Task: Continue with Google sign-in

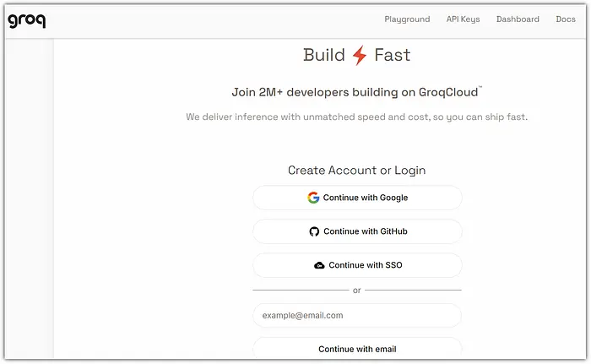Action: pos(357,198)
